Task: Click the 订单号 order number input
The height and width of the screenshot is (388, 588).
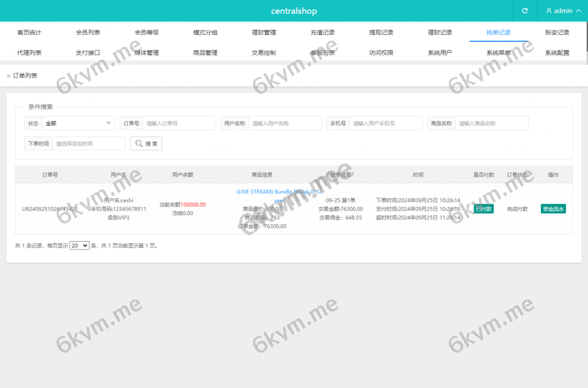Action: pos(179,123)
